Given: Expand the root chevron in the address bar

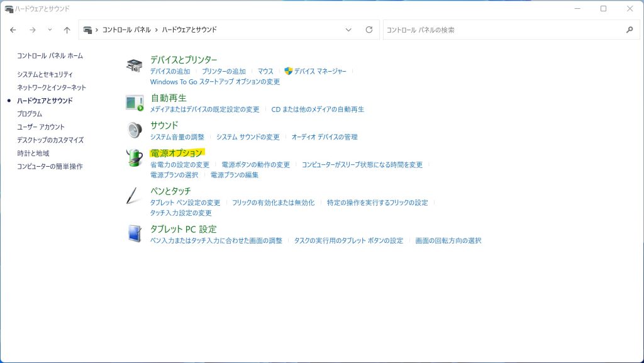Looking at the screenshot, I should 97,30.
